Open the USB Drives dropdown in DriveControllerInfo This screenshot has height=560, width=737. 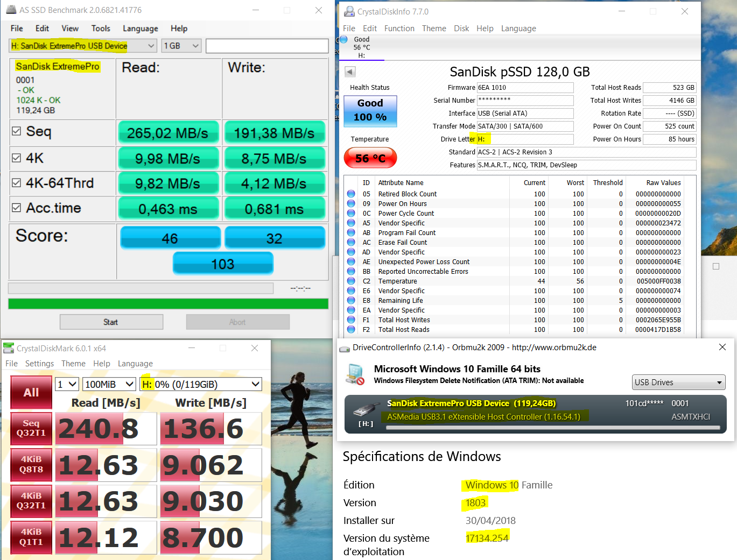pos(678,382)
